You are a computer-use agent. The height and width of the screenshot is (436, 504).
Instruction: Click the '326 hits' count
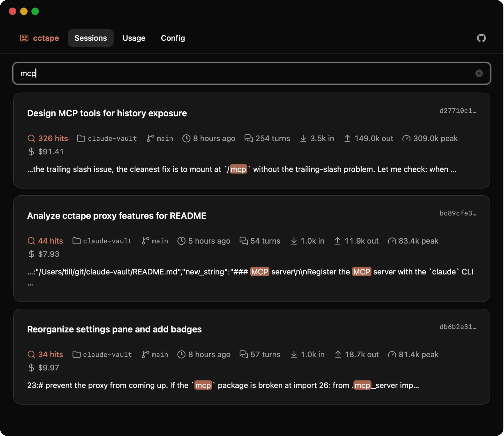point(53,138)
